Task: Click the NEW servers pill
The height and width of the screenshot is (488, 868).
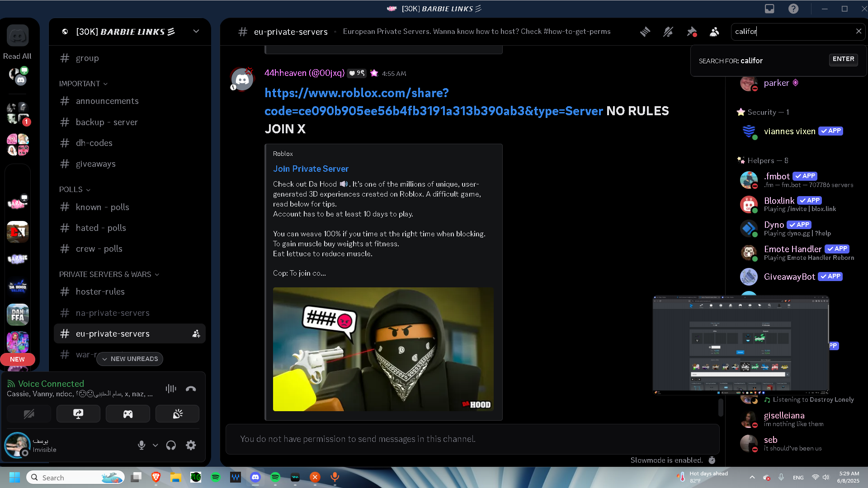Action: pyautogui.click(x=18, y=359)
